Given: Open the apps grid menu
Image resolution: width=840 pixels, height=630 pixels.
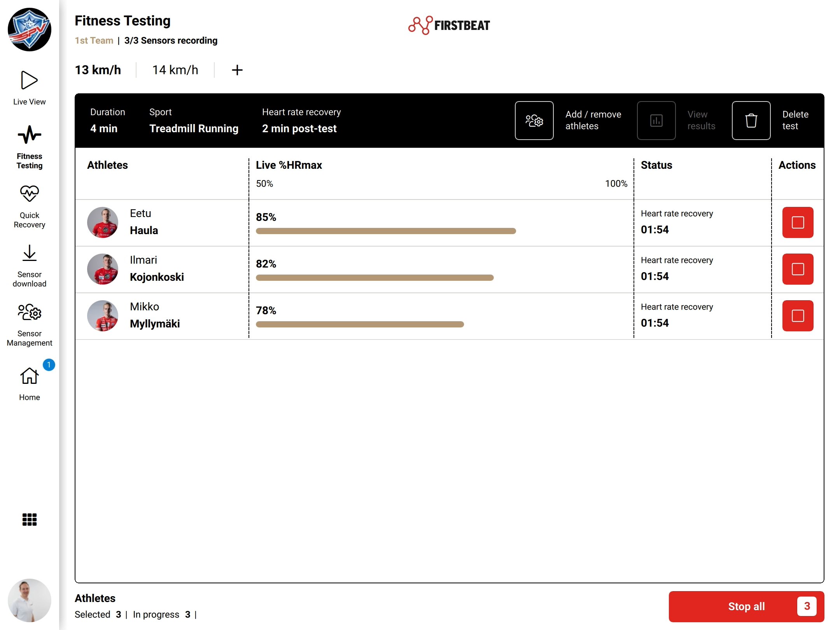Looking at the screenshot, I should [x=30, y=519].
